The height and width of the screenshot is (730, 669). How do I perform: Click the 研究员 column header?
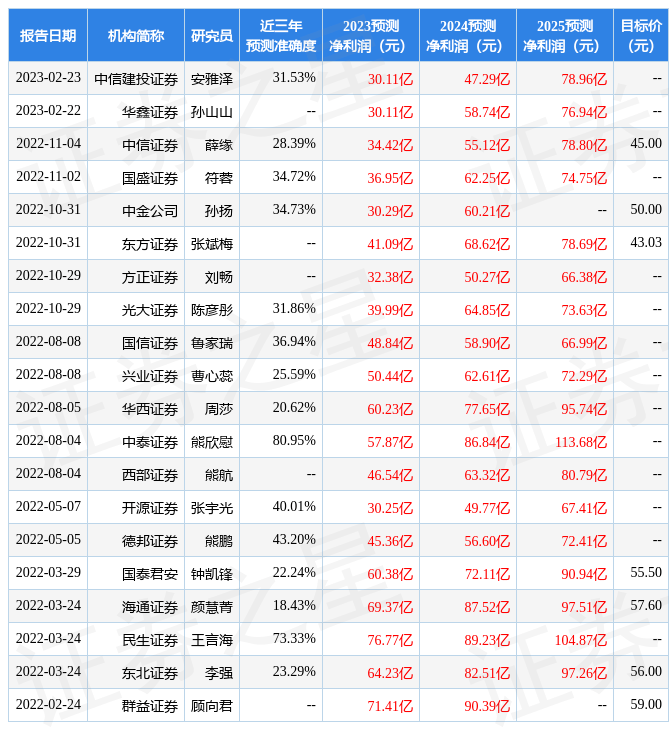point(212,35)
